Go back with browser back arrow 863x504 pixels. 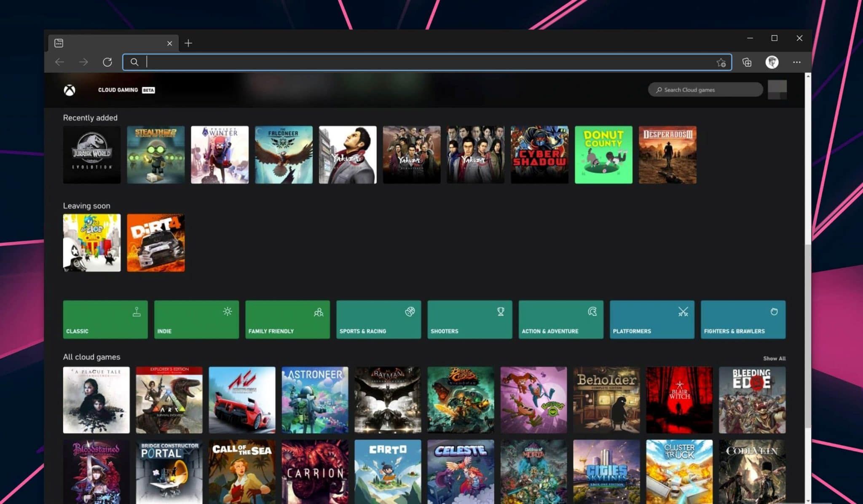(x=59, y=62)
